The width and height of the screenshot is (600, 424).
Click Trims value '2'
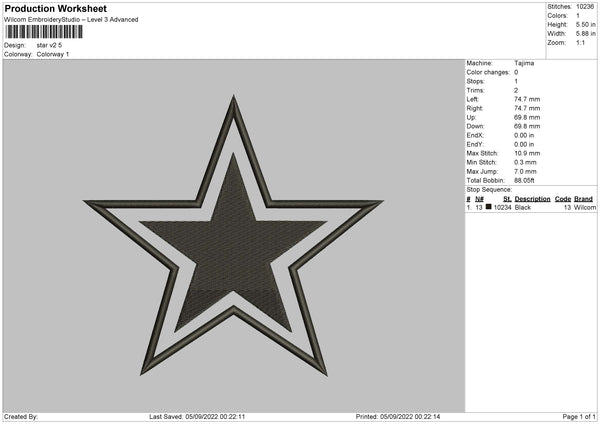[x=516, y=90]
